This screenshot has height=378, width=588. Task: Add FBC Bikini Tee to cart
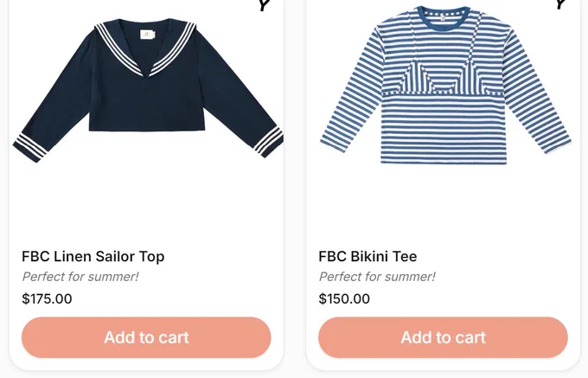point(443,337)
